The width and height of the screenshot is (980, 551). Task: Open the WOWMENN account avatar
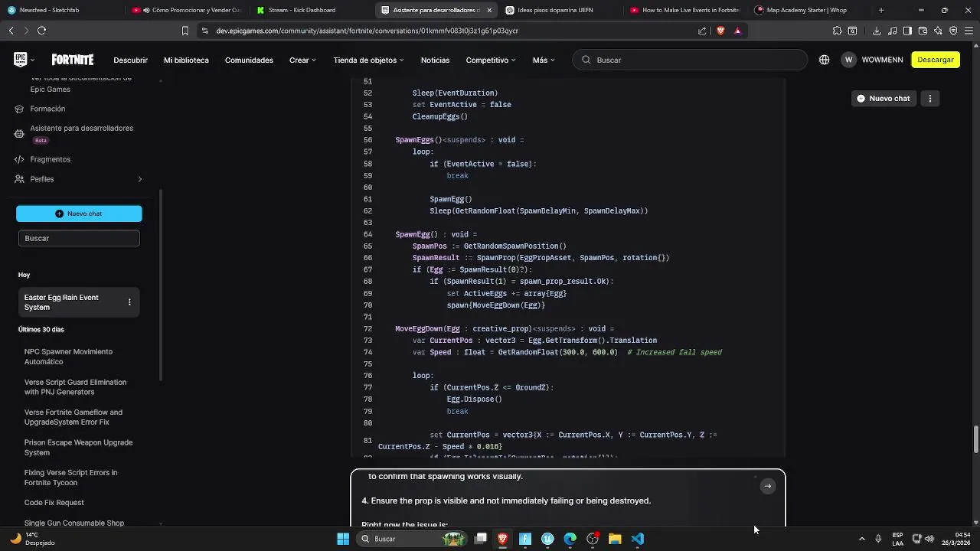point(848,60)
